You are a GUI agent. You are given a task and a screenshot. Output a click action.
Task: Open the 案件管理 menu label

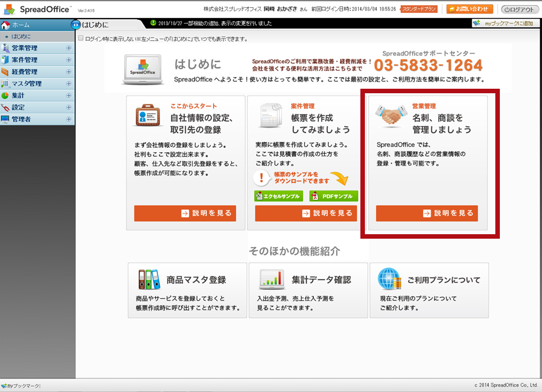coord(25,60)
